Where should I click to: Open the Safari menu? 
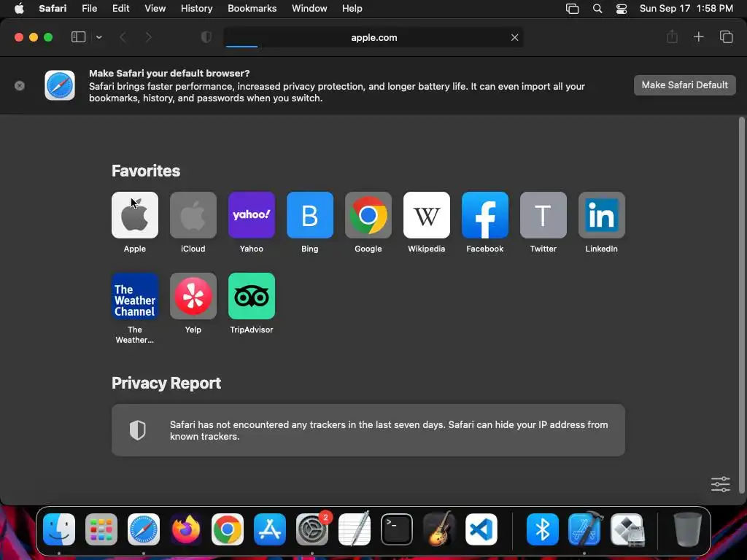click(53, 9)
